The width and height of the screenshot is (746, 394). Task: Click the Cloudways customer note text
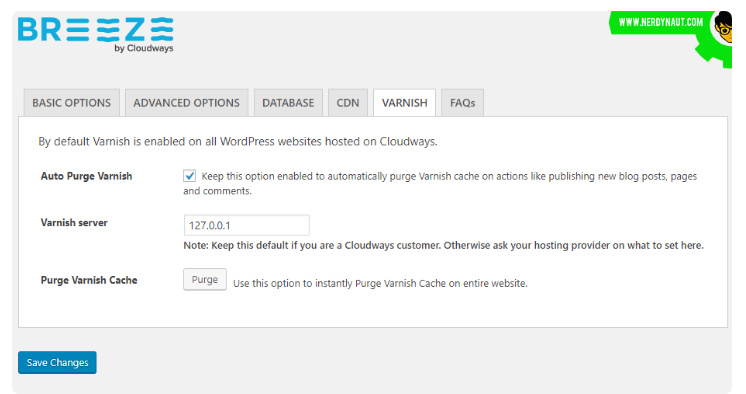point(443,246)
